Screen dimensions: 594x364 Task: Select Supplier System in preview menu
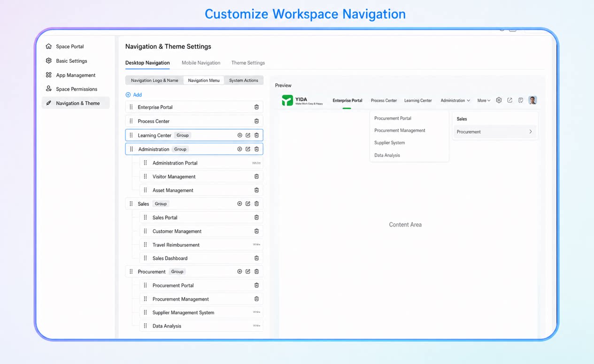coord(389,143)
